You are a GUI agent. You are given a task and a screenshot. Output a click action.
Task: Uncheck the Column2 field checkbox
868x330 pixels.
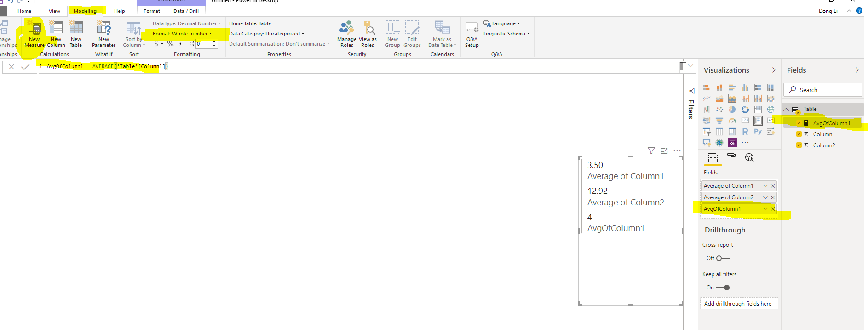[x=799, y=145]
